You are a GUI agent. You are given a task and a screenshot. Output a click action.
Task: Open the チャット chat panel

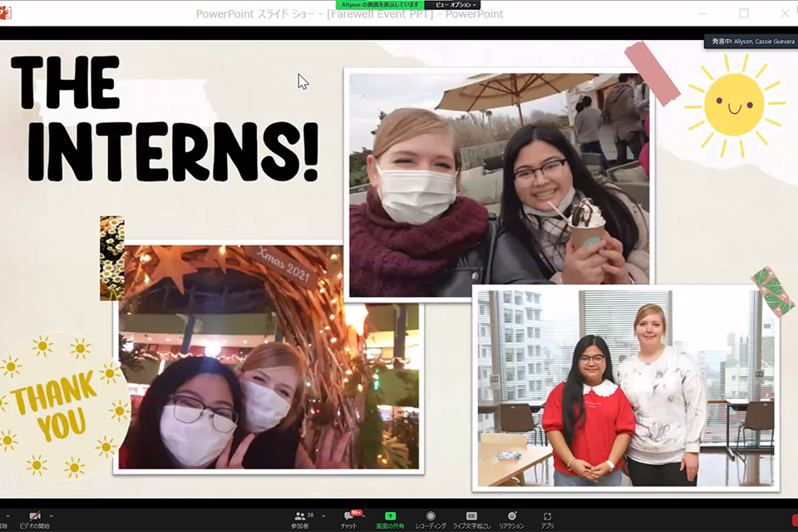coord(349,520)
